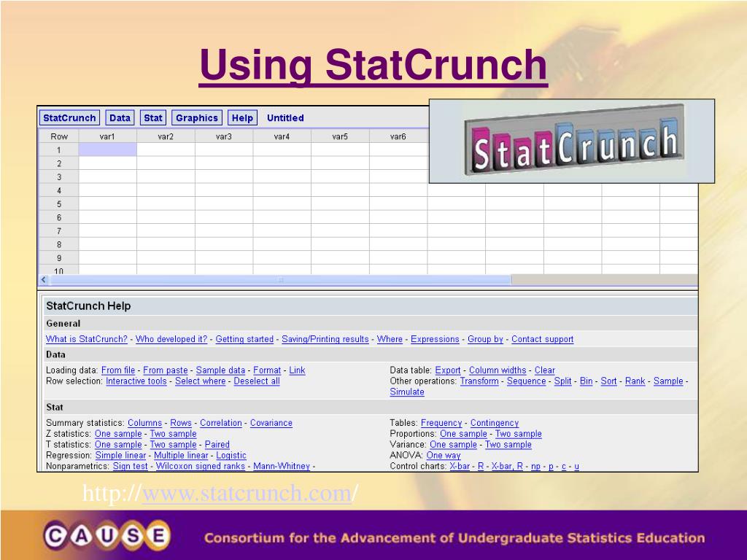Click the Untitled dataset title
747x560 pixels.
tap(285, 117)
